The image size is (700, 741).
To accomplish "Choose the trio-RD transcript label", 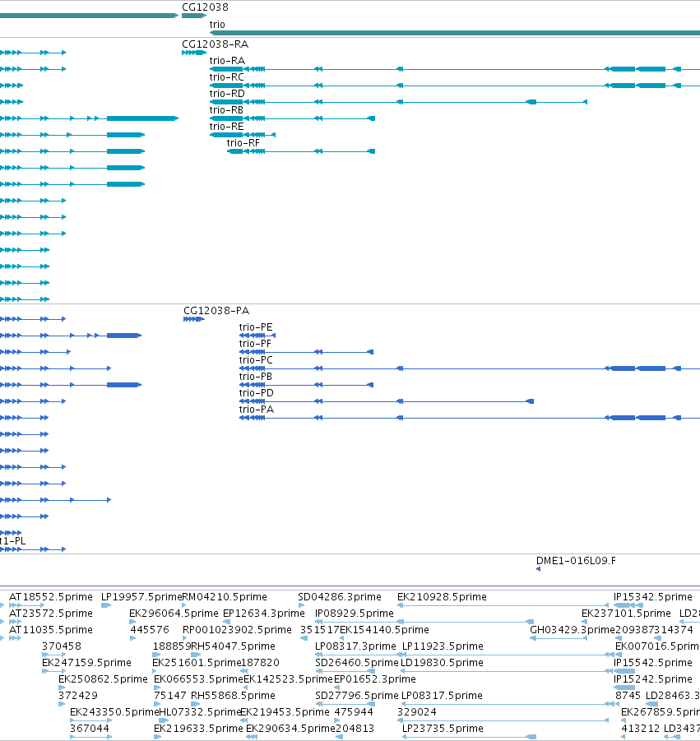I will (x=227, y=94).
